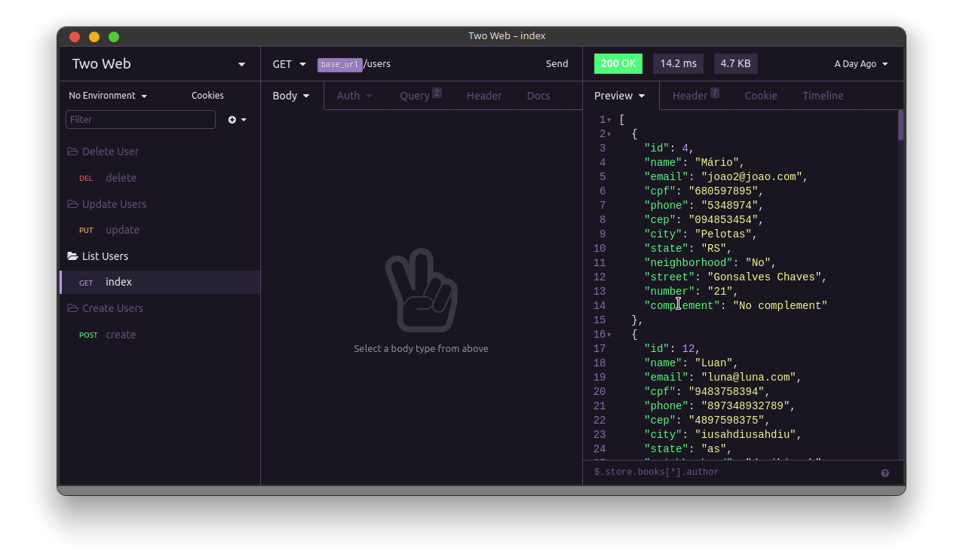The width and height of the screenshot is (963, 560).
Task: Click the response Header count badge
Action: pyautogui.click(x=714, y=93)
